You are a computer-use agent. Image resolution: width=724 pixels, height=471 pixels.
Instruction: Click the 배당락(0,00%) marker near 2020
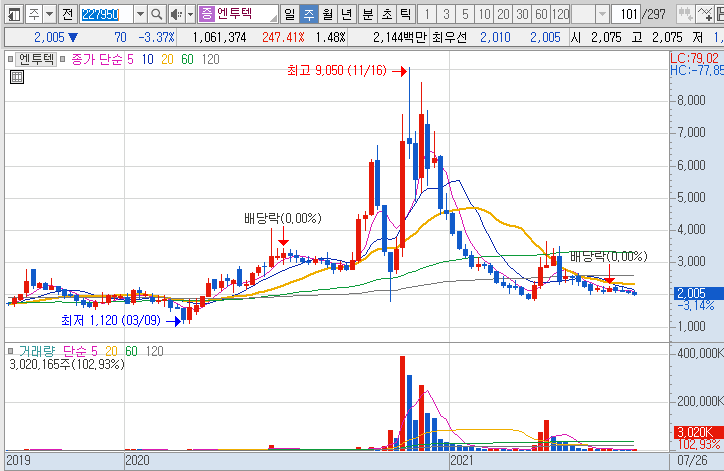pyautogui.click(x=283, y=218)
